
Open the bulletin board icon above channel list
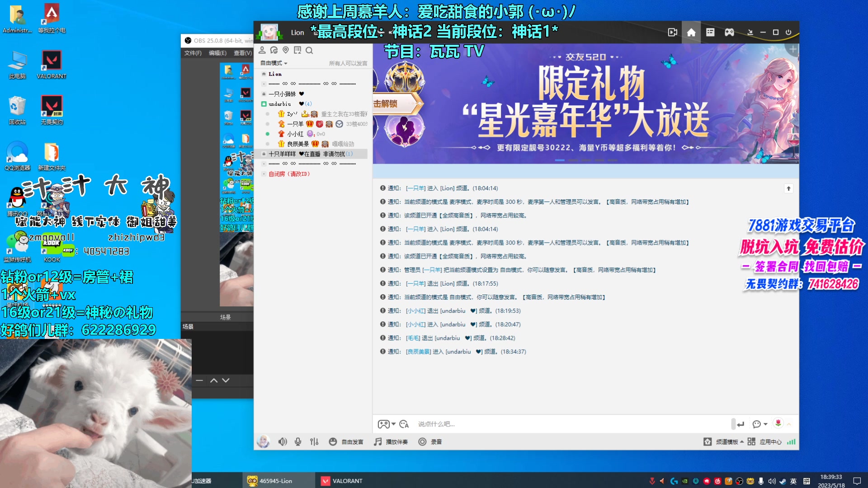(x=297, y=50)
